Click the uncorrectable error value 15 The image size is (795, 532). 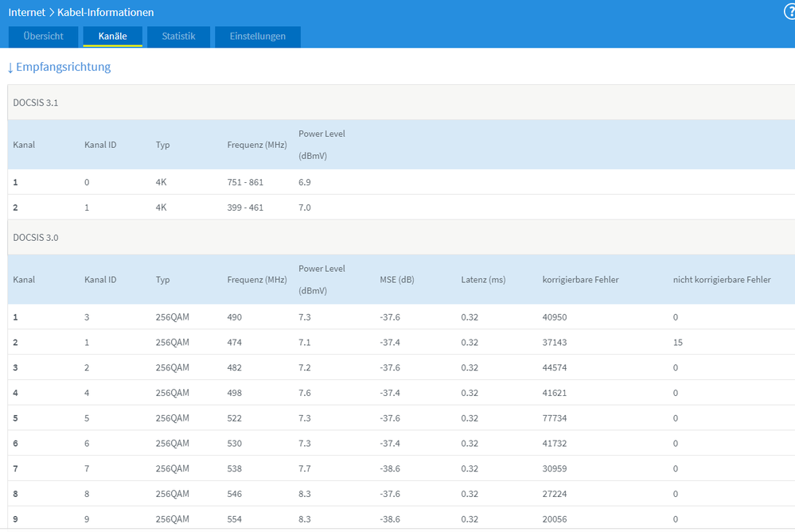[678, 343]
